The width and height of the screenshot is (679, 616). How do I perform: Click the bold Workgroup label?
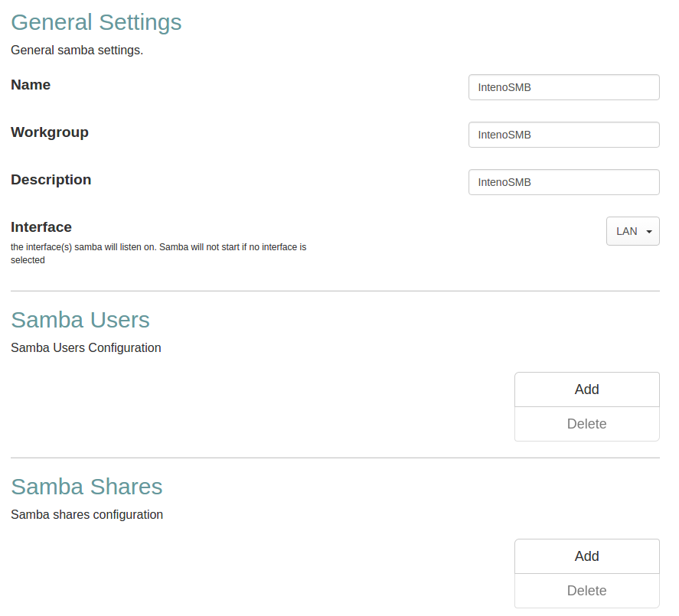point(50,132)
